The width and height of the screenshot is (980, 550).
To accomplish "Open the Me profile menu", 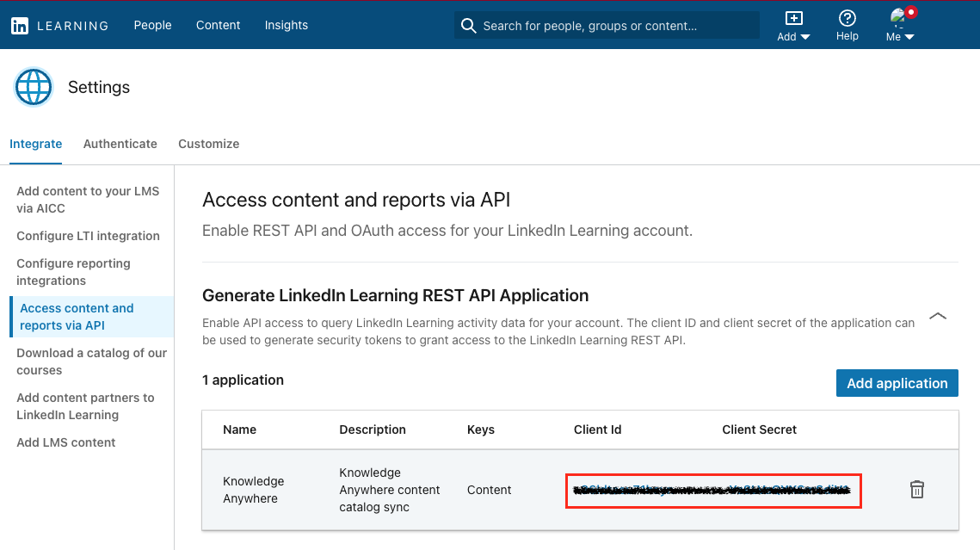I will (x=900, y=26).
